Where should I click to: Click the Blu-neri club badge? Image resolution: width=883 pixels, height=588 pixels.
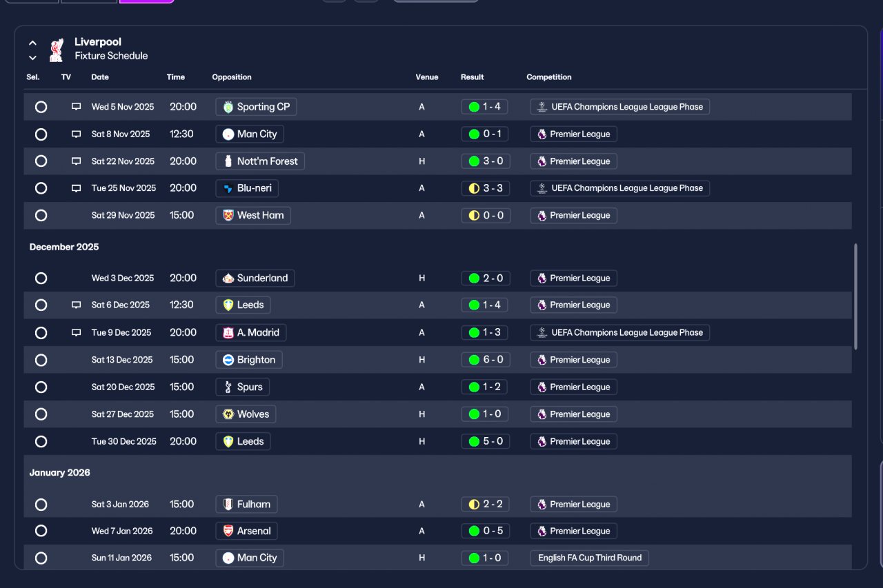228,188
